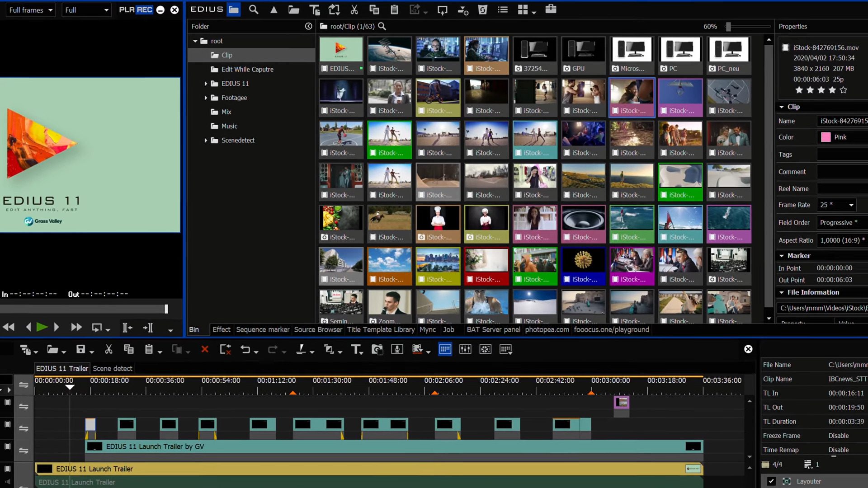868x488 pixels.
Task: Open the Source Browser search tool
Action: point(253,9)
